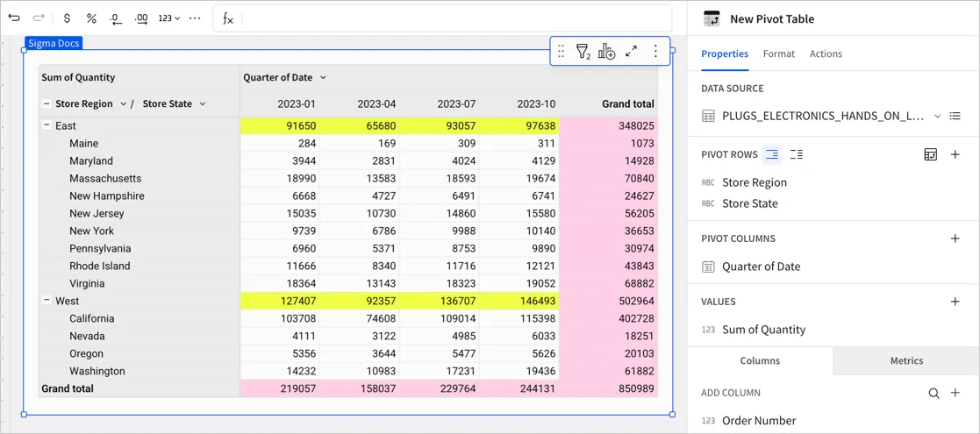980x434 pixels.
Task: Decrease decimal places icon
Action: click(115, 18)
